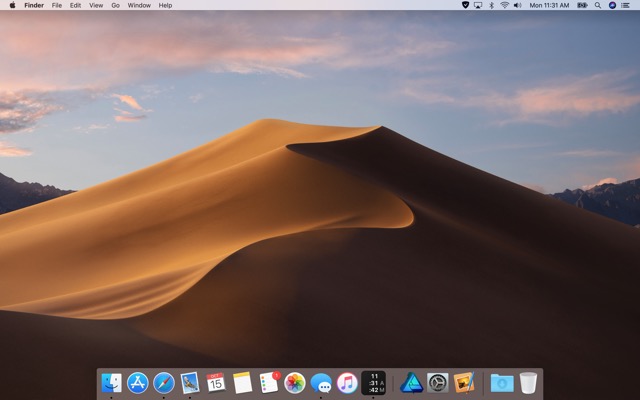
Task: Open the Window menu
Action: (139, 5)
